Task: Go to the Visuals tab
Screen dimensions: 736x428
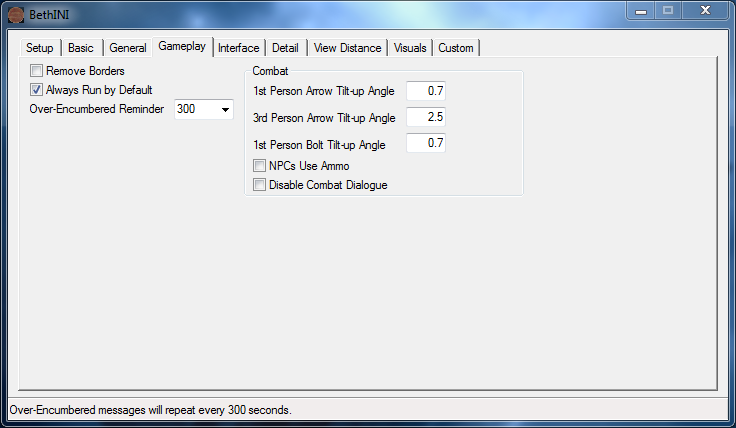Action: [x=410, y=48]
